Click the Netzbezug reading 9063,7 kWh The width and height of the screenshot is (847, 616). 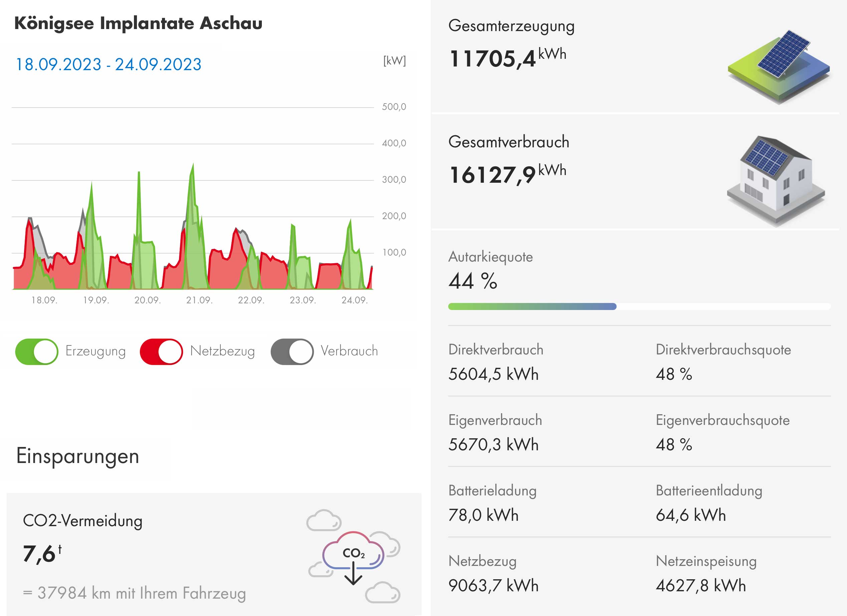coord(493,585)
